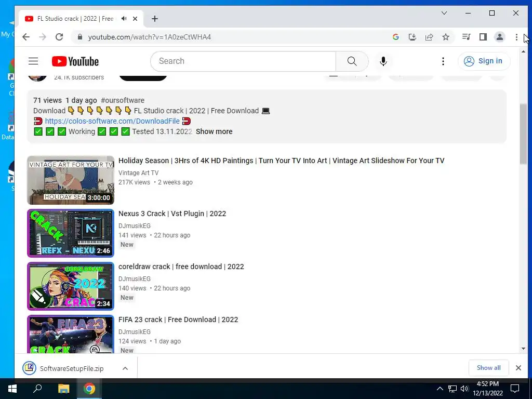Click the install app icon in address bar

tap(412, 37)
